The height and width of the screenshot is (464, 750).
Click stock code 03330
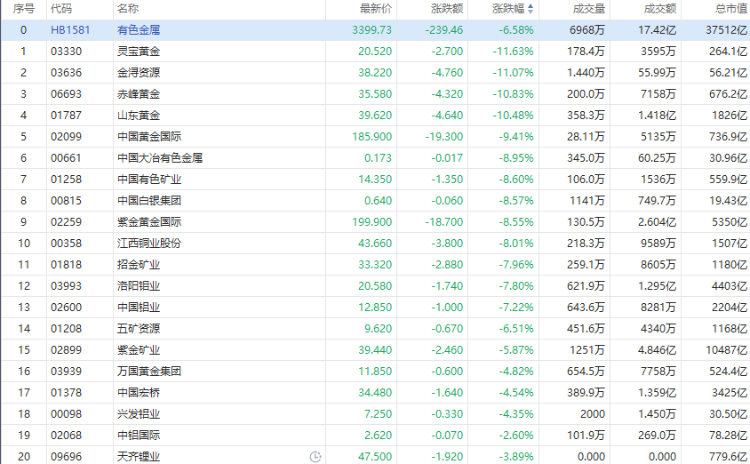click(66, 51)
